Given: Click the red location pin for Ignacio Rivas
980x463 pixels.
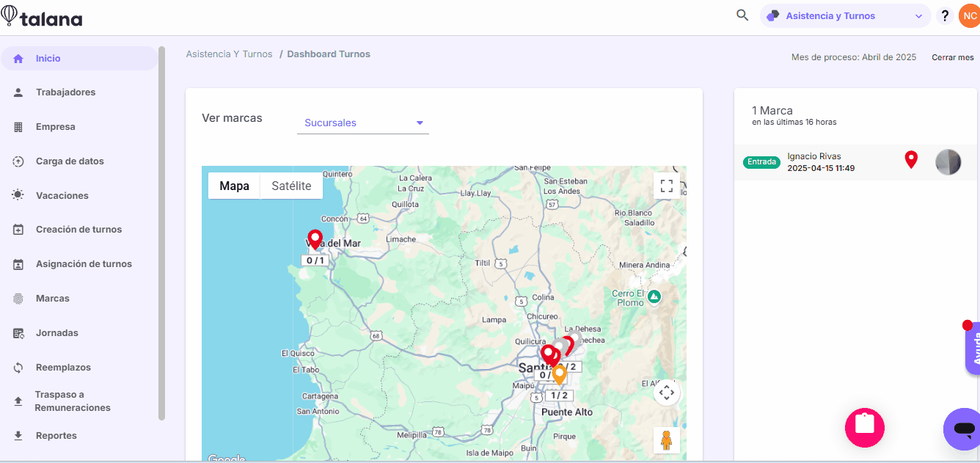Looking at the screenshot, I should 911,159.
